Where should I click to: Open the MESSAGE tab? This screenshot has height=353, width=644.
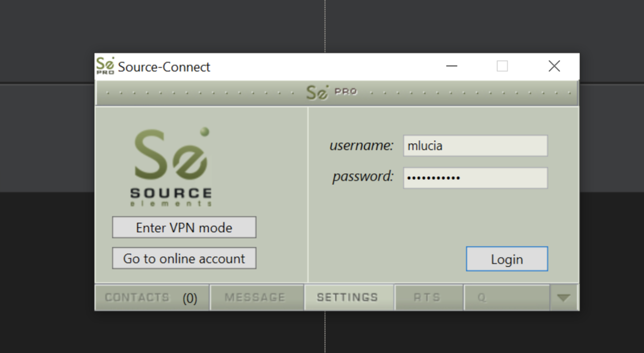(255, 298)
